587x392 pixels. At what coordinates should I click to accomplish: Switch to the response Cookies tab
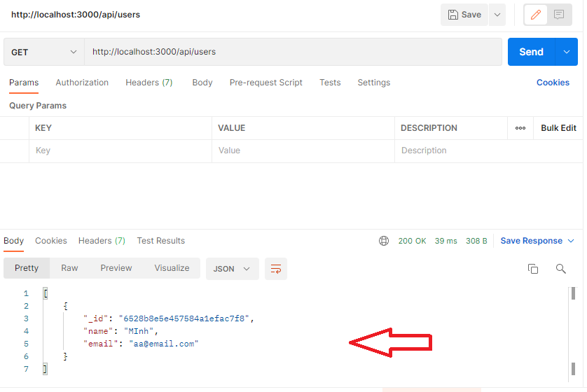(51, 241)
